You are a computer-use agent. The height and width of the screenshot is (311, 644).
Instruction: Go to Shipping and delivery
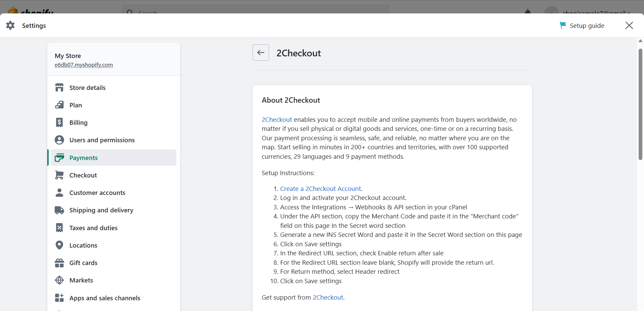114,210
